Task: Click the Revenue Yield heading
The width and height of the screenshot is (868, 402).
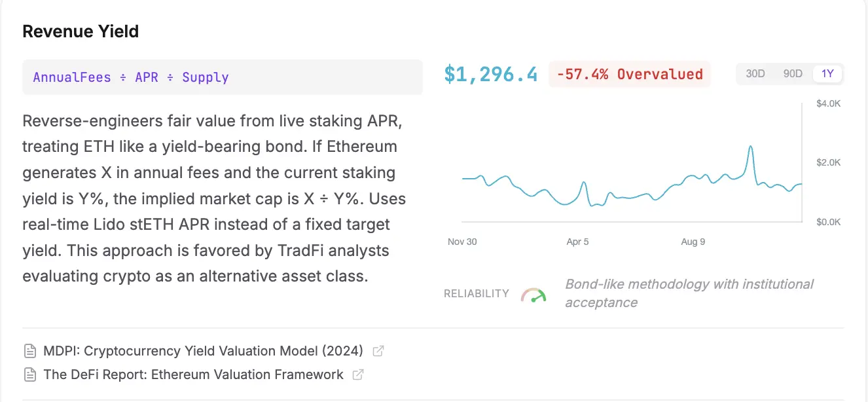Action: pyautogui.click(x=81, y=31)
